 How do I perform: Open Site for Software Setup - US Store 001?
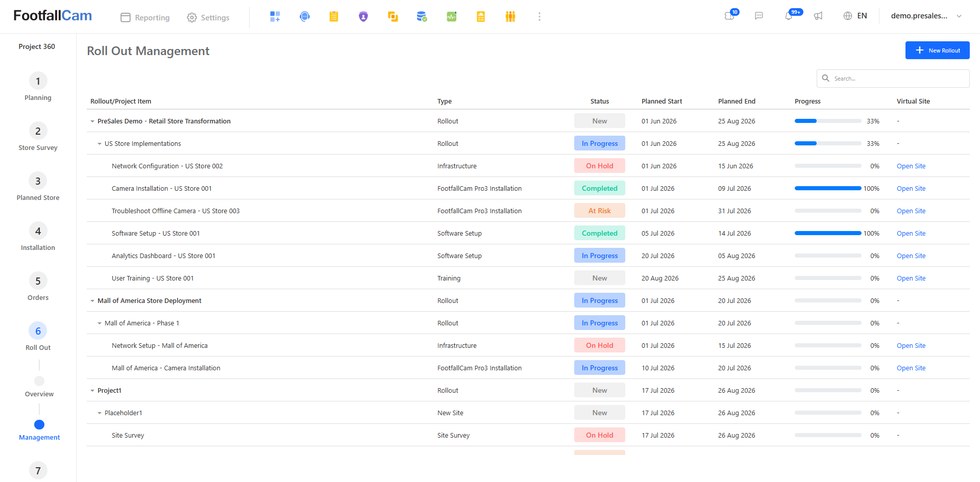pos(911,234)
